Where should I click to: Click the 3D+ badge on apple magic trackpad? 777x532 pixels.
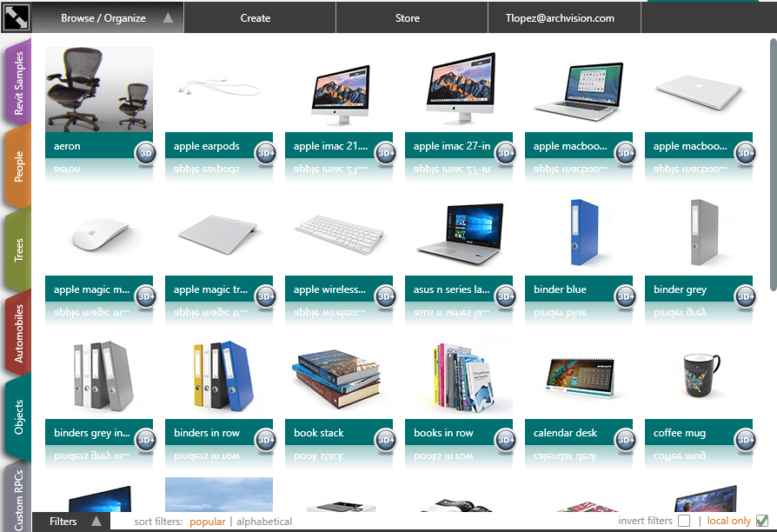click(266, 296)
